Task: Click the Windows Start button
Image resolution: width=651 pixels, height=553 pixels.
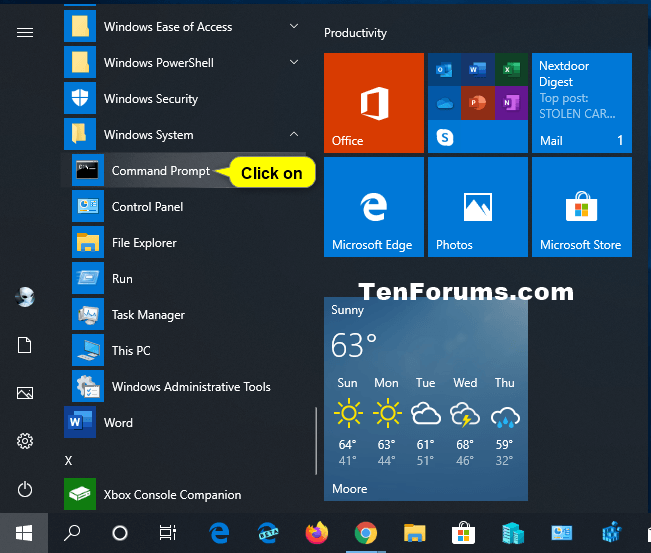Action: tap(24, 533)
